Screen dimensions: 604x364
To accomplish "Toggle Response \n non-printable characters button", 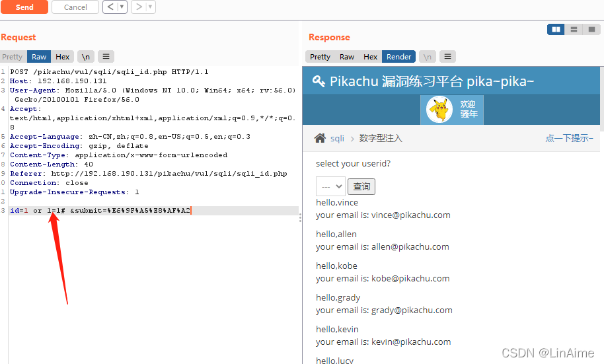I will click(x=427, y=57).
